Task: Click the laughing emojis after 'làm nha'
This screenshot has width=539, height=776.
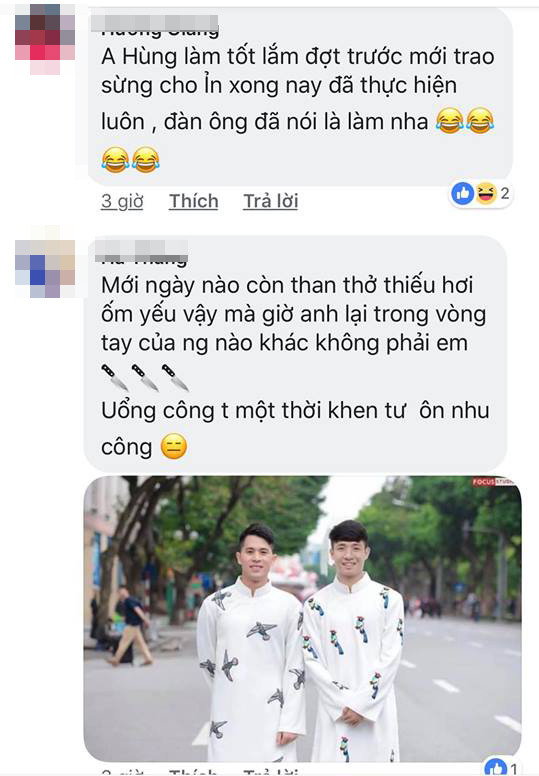Action: [465, 121]
